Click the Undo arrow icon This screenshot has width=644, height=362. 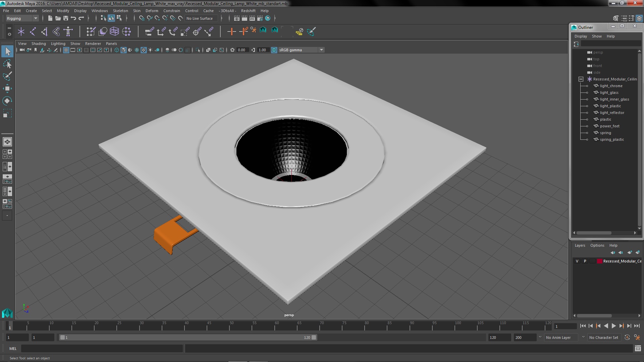[73, 18]
